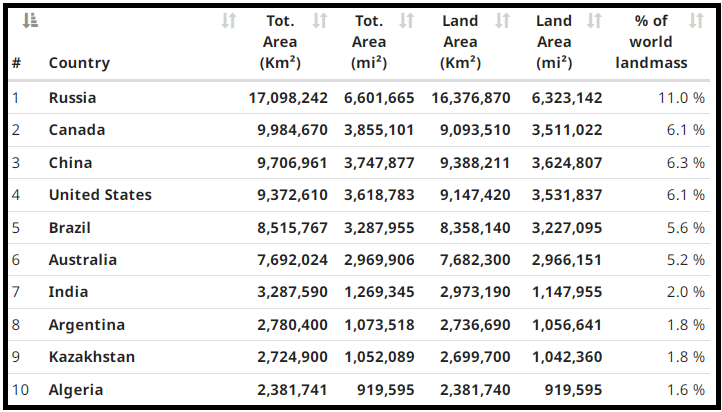Select Algeria total area 2,381,741
Screen dimensions: 722x412
292,390
